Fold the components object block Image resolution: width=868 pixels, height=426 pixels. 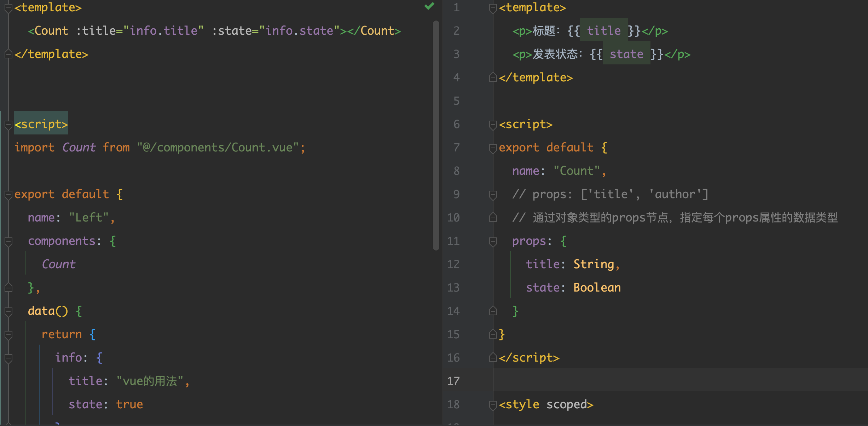click(x=8, y=241)
